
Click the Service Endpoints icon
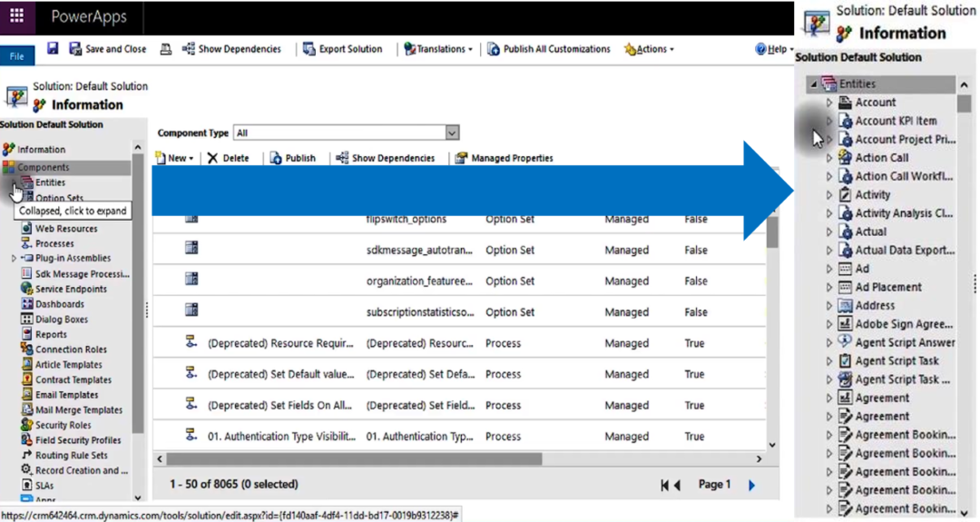(x=26, y=288)
